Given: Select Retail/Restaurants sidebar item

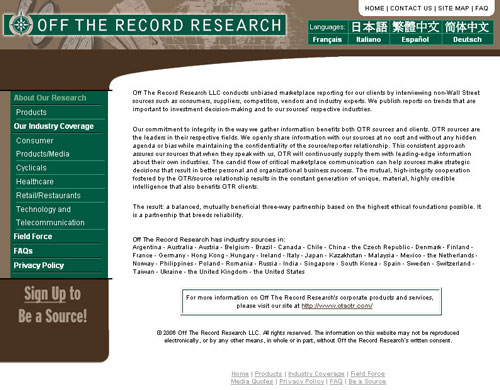Looking at the screenshot, I should pos(48,195).
